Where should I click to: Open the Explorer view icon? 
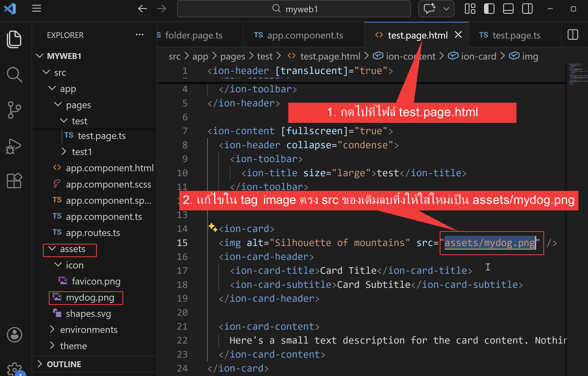[x=14, y=39]
